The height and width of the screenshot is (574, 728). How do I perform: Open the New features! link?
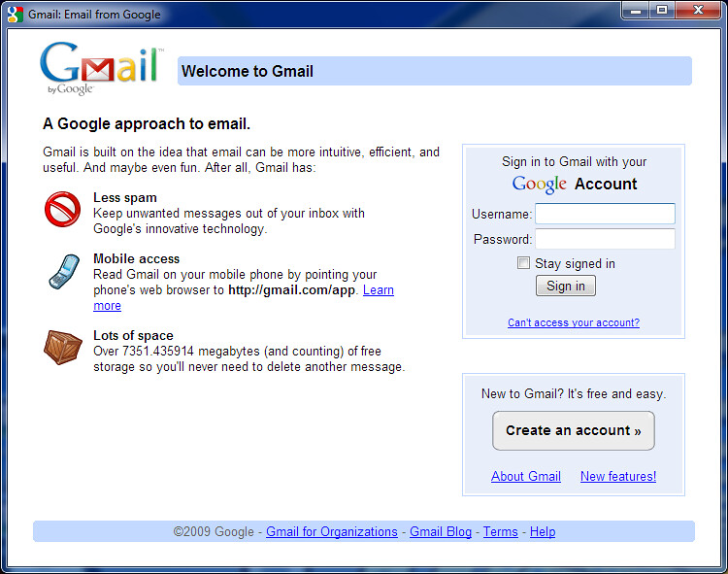(618, 476)
